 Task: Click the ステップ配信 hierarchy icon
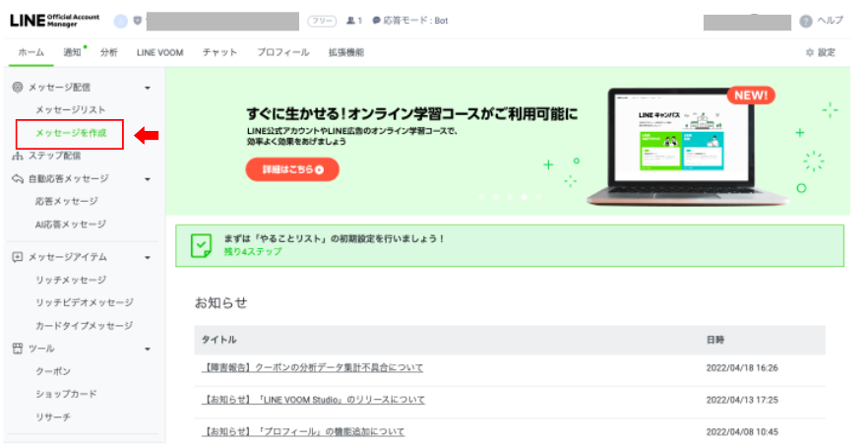tap(18, 156)
